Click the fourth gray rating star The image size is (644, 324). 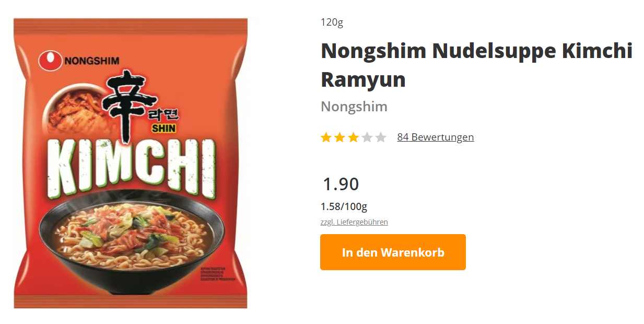click(367, 137)
